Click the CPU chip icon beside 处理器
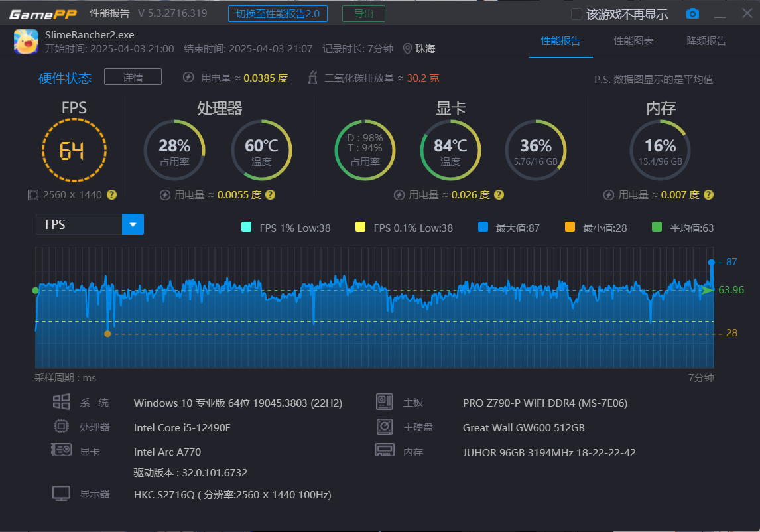Image resolution: width=760 pixels, height=532 pixels. pyautogui.click(x=61, y=427)
